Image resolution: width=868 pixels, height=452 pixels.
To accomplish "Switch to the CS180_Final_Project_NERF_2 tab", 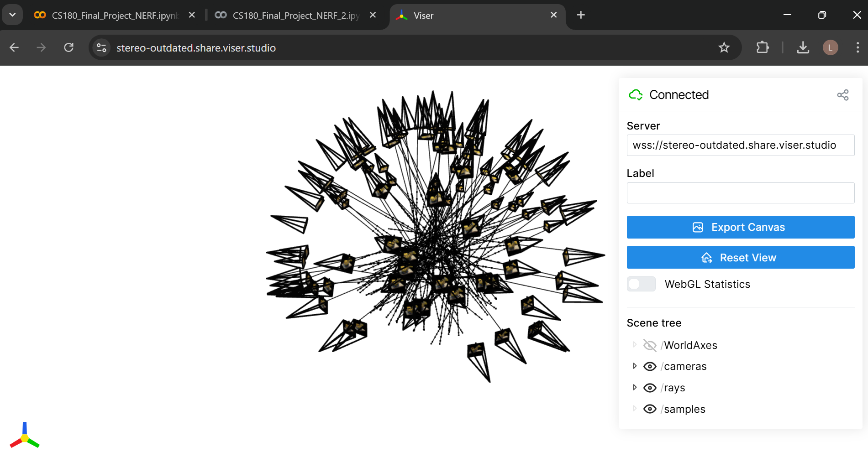I will tap(295, 16).
